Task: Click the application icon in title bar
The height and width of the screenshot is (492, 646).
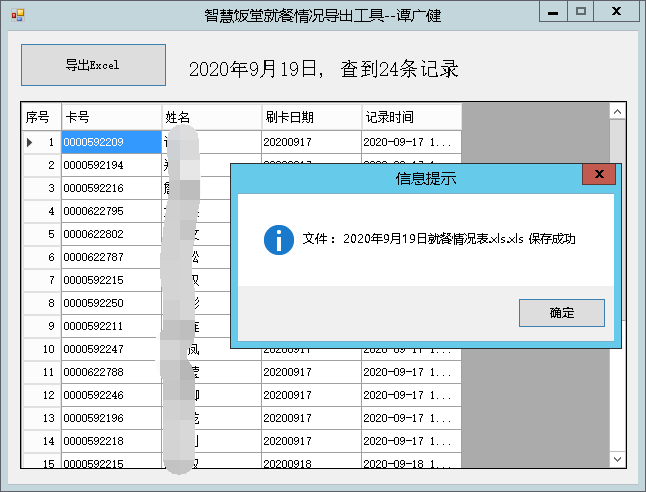Action: click(x=16, y=14)
